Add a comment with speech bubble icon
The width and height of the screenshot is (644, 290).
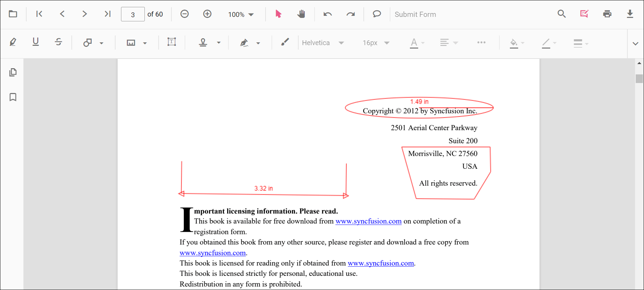377,14
